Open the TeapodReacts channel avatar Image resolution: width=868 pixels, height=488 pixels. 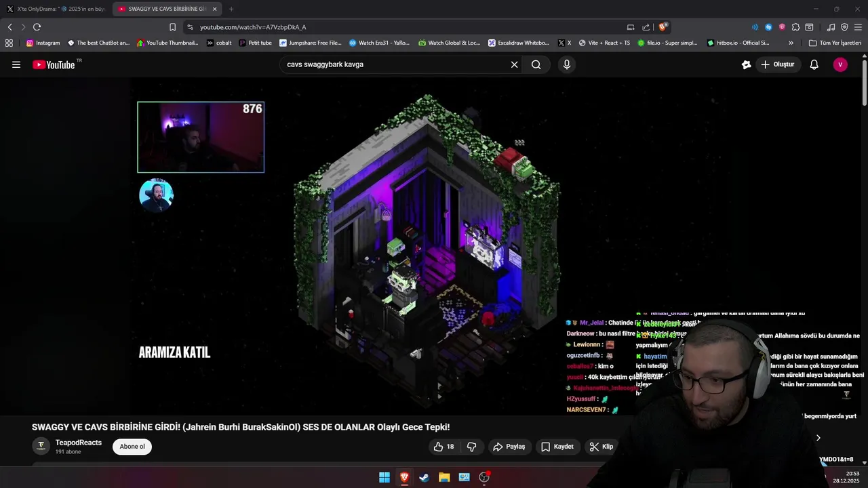pyautogui.click(x=41, y=446)
